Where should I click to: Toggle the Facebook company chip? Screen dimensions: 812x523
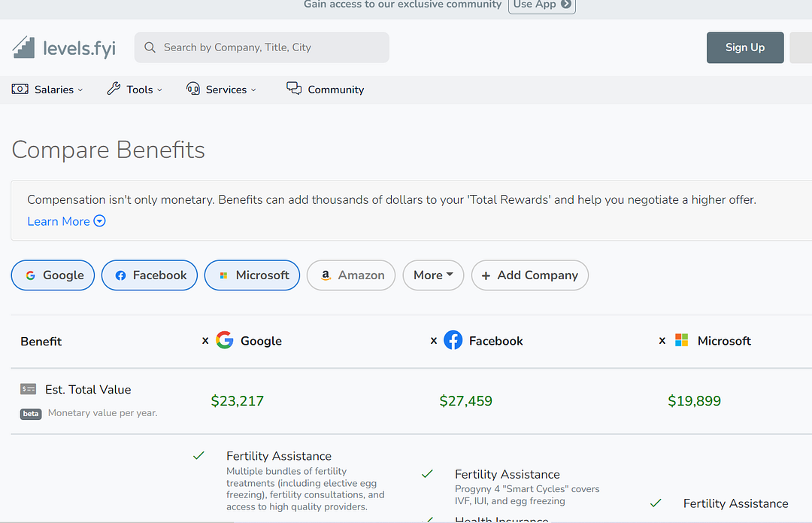[149, 275]
